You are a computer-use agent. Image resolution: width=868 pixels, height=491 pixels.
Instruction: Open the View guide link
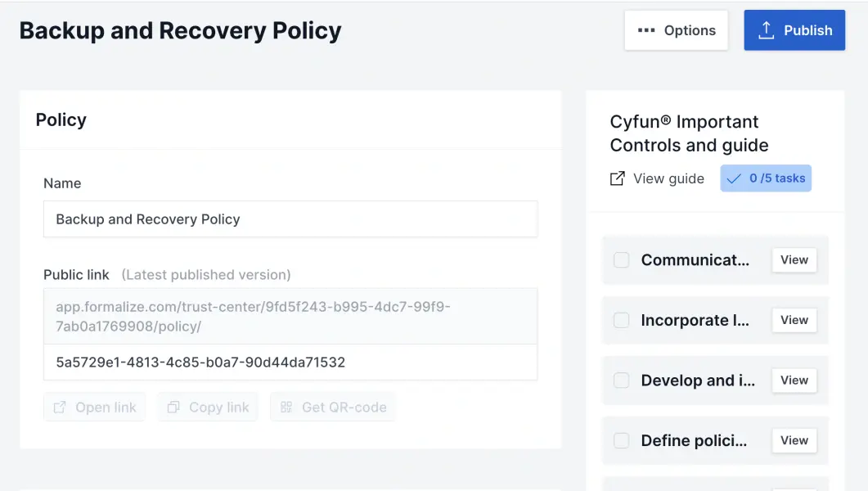pos(668,178)
